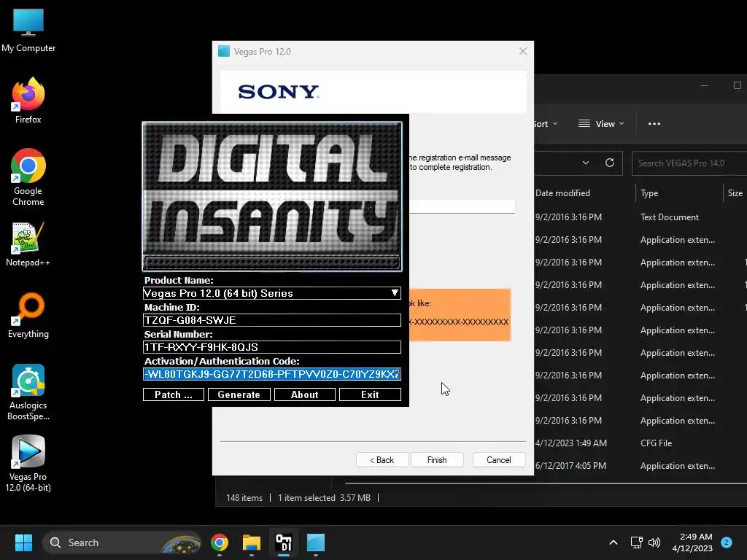Click the Machine ID field

point(272,320)
